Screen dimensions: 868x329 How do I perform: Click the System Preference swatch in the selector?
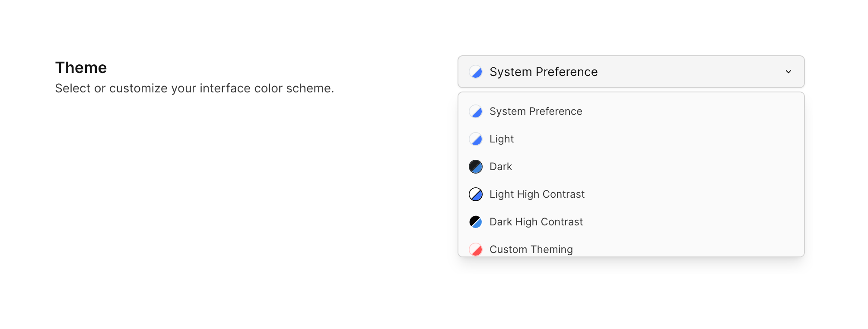(476, 72)
